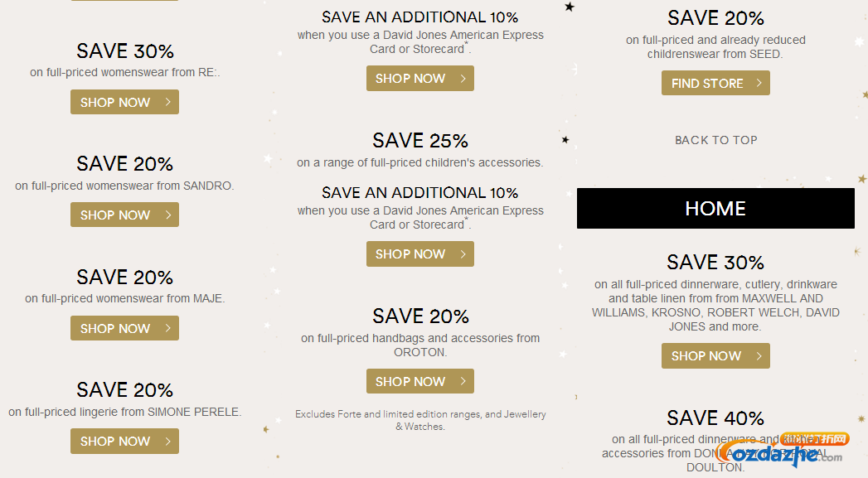The height and width of the screenshot is (478, 868).
Task: Click Shop Now for MAJE womenswear
Action: tap(124, 328)
